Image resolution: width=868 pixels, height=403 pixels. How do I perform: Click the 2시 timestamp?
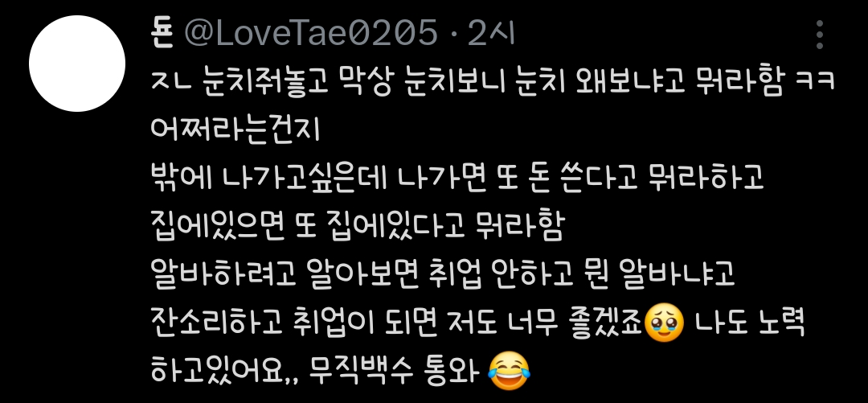[x=491, y=34]
